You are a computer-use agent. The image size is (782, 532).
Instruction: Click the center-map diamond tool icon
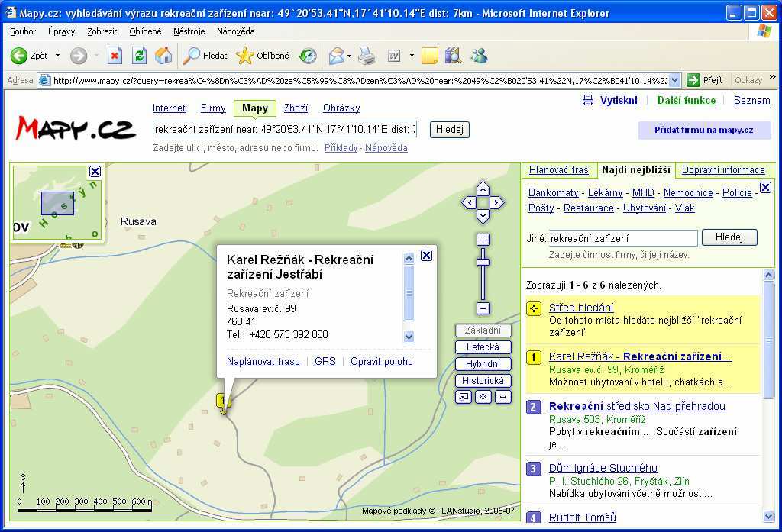tap(483, 397)
